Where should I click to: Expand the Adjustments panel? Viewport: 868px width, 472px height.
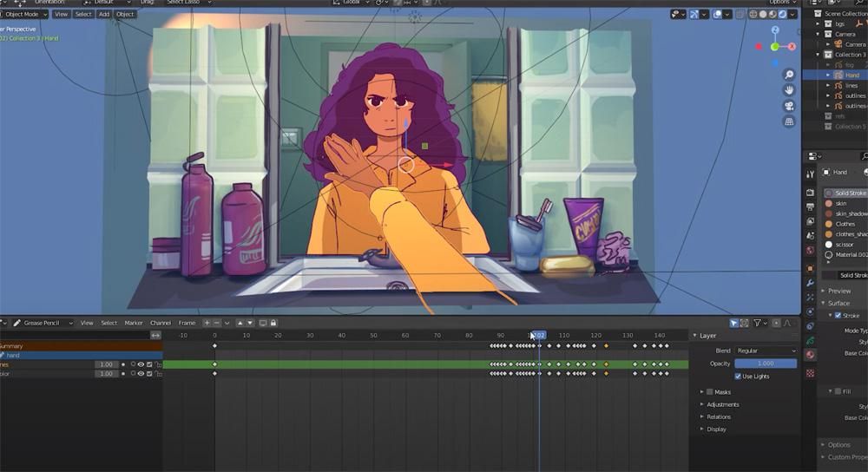coord(701,404)
